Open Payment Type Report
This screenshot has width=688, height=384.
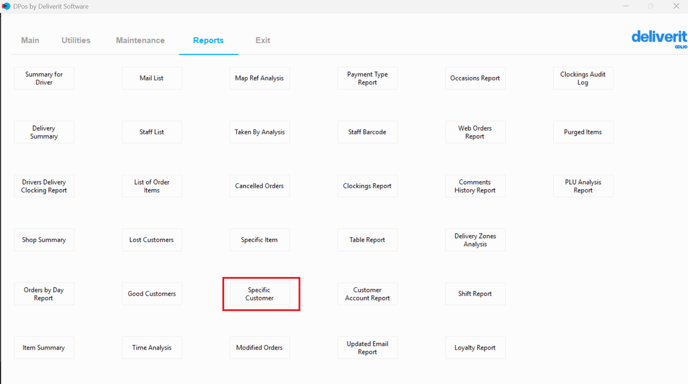tap(367, 78)
